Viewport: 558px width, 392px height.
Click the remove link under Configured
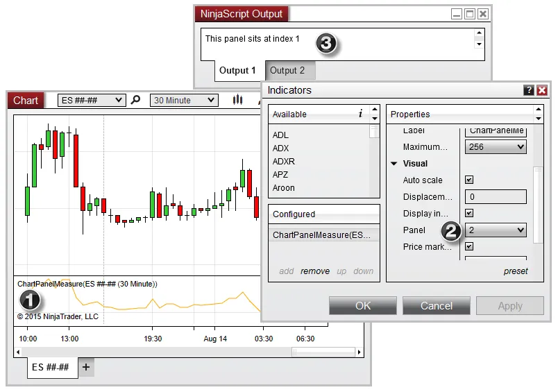tap(315, 271)
